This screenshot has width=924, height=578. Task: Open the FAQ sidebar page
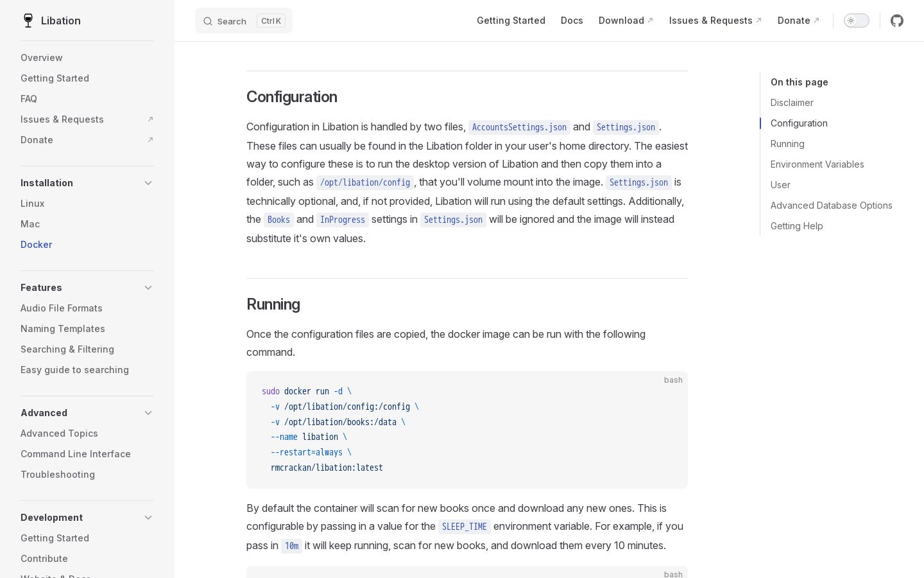click(x=29, y=99)
